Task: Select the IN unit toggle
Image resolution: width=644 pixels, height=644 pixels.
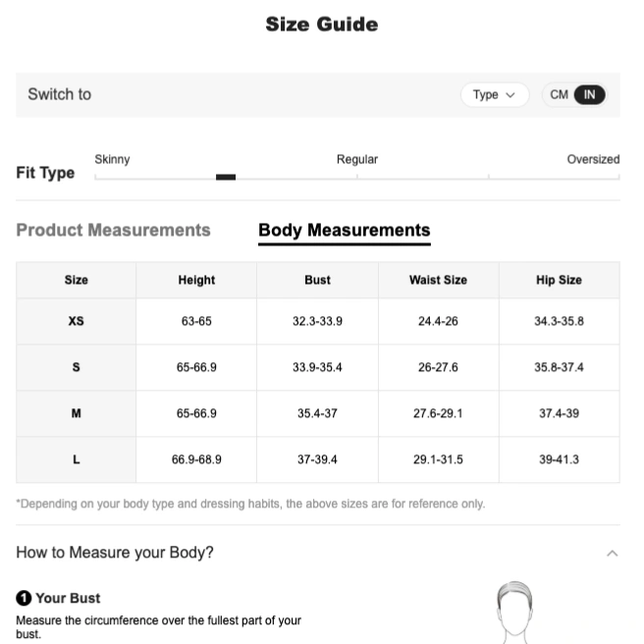Action: click(589, 95)
